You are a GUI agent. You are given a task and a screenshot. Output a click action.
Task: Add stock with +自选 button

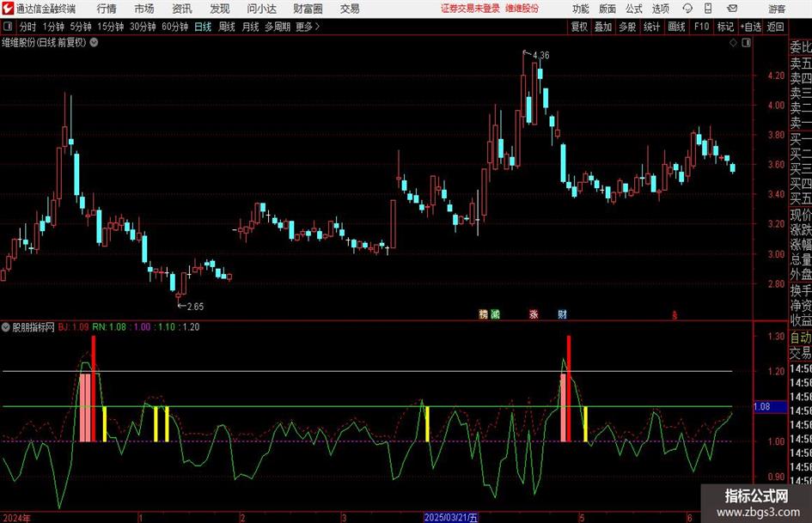[750, 27]
